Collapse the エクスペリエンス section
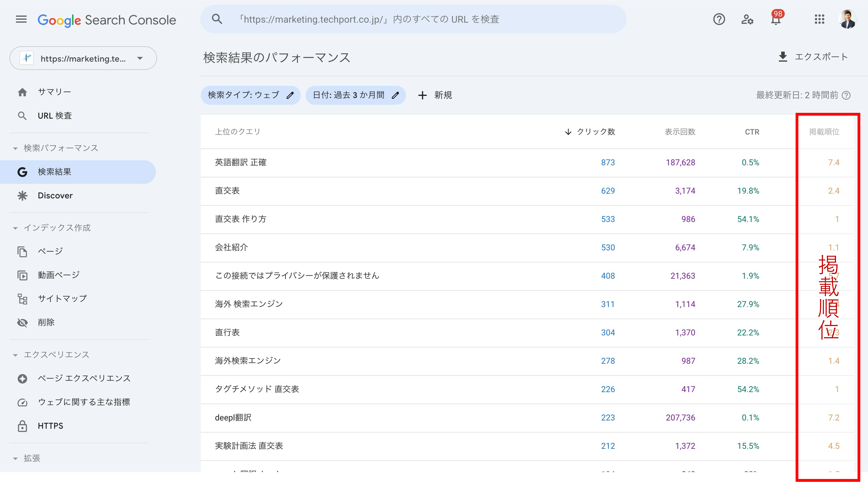Screen dimensions: 868x482 pyautogui.click(x=15, y=355)
